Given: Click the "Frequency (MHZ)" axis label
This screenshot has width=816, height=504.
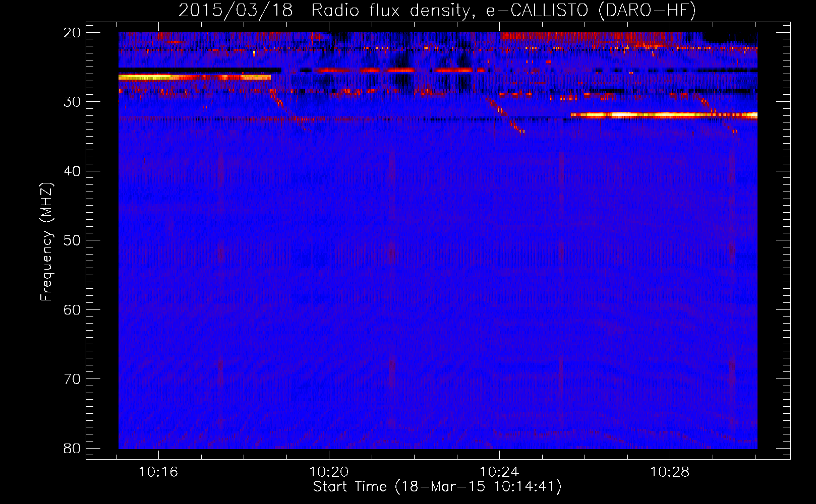Looking at the screenshot, I should point(46,242).
